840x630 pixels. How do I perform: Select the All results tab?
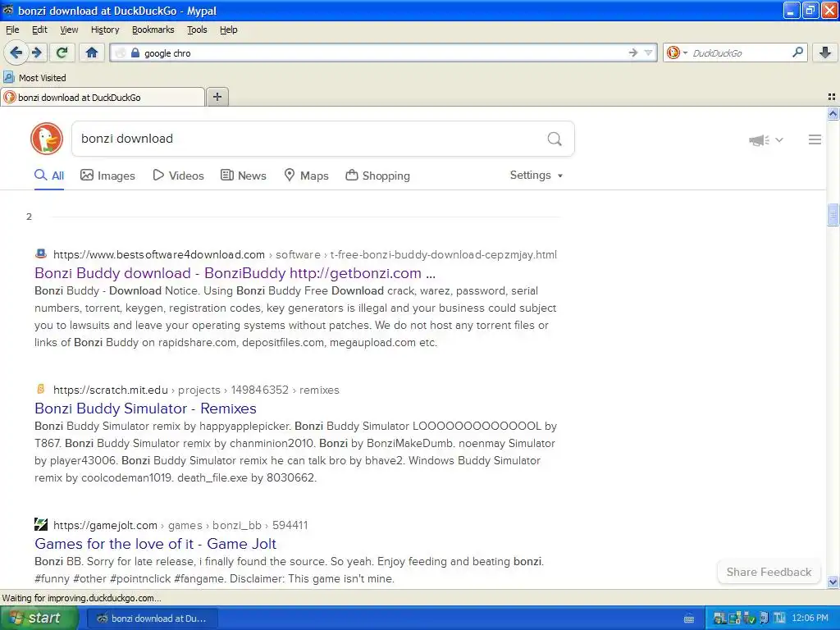tap(49, 176)
